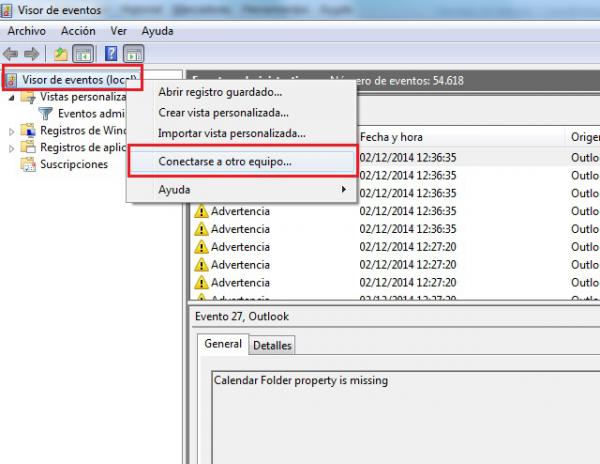Open the Acción menu
600x464 pixels.
78,31
